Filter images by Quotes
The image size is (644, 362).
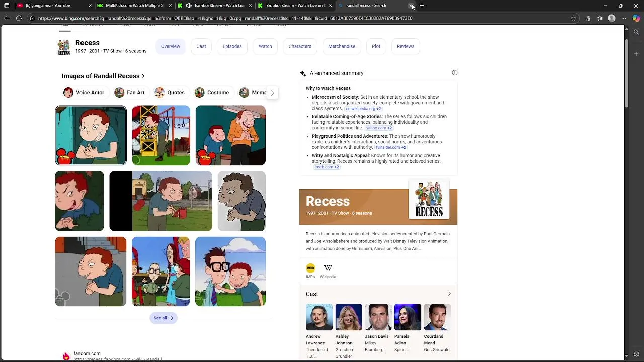(x=170, y=93)
